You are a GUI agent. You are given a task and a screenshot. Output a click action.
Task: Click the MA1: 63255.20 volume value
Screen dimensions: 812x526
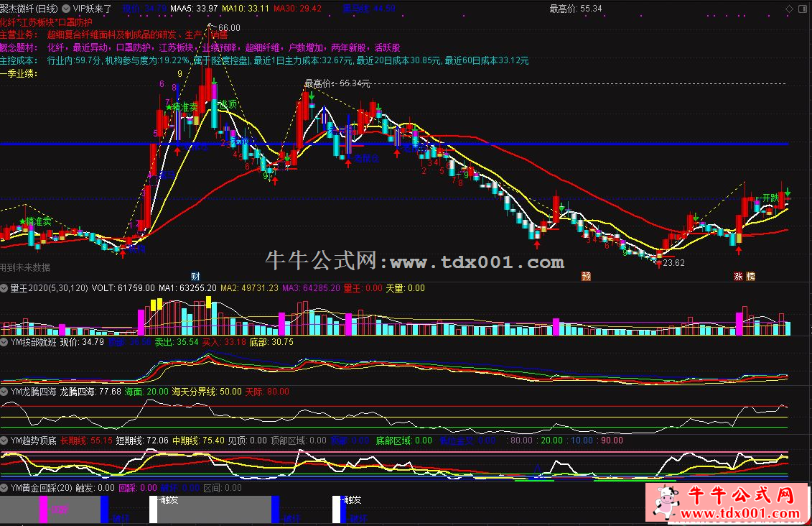(x=187, y=288)
